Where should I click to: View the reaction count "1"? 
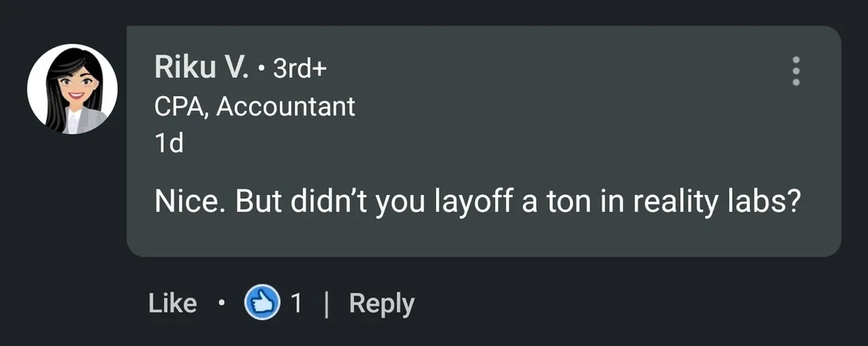296,303
